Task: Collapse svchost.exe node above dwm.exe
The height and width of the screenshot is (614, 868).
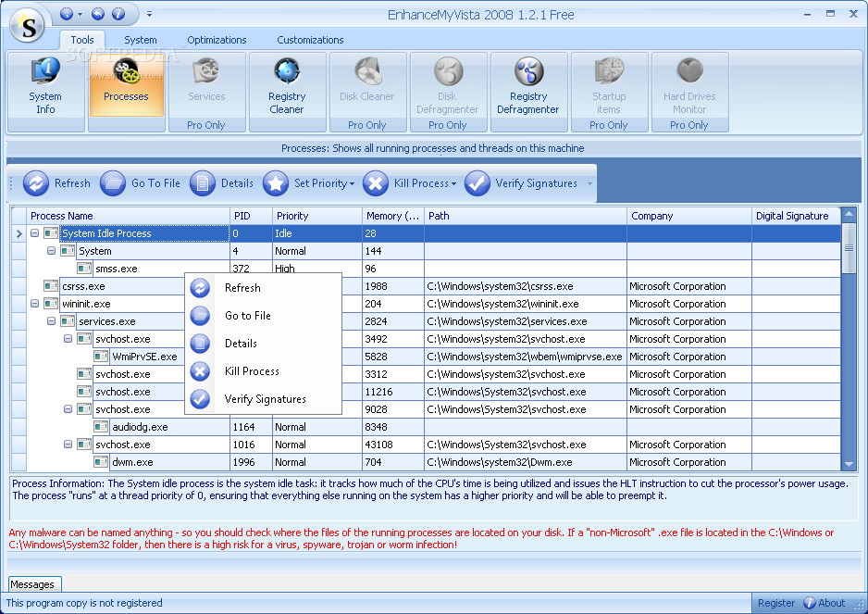Action: pos(68,445)
